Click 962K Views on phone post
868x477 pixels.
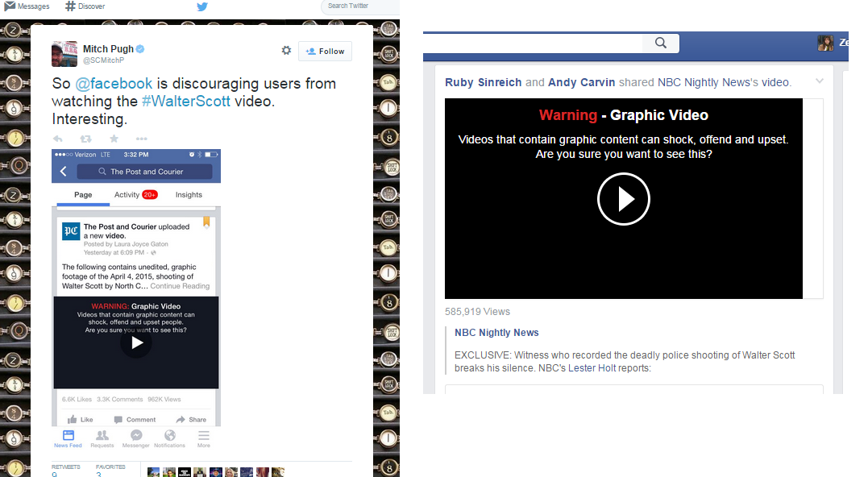coord(164,399)
